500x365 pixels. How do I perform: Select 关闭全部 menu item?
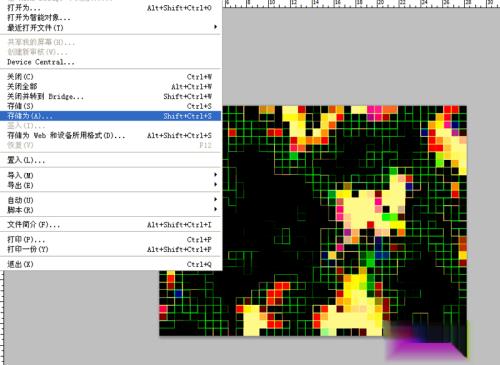click(x=111, y=87)
